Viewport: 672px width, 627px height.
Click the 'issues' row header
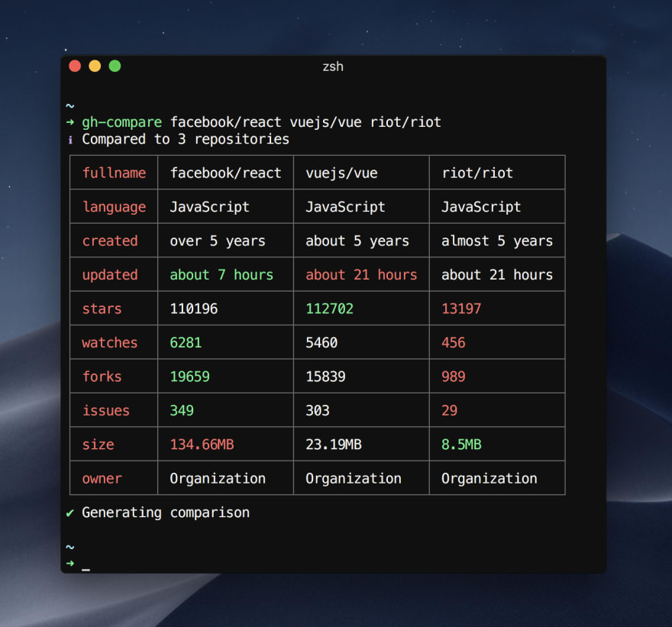pyautogui.click(x=106, y=411)
